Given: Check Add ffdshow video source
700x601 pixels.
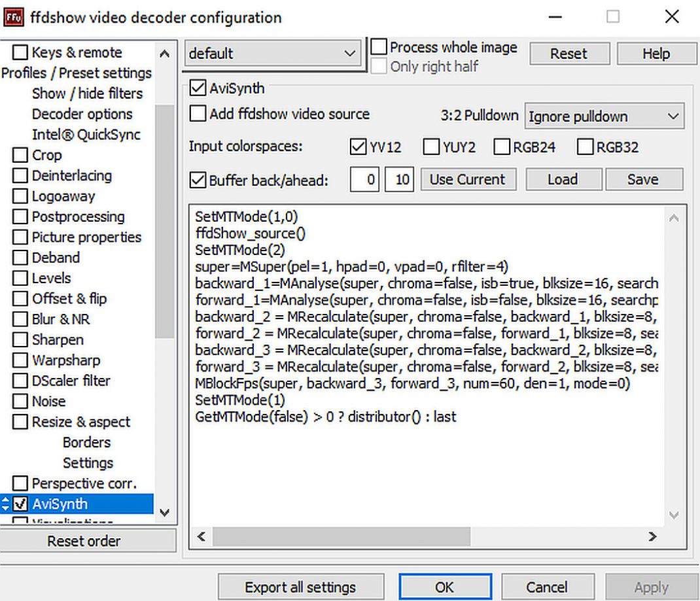Looking at the screenshot, I should pos(198,114).
